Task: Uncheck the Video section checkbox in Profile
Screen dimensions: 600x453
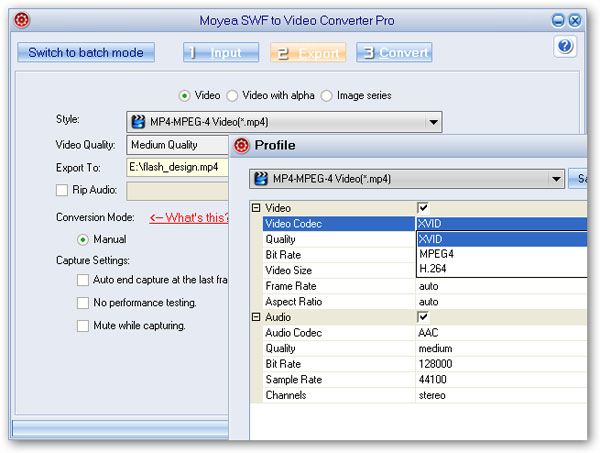Action: [x=423, y=208]
